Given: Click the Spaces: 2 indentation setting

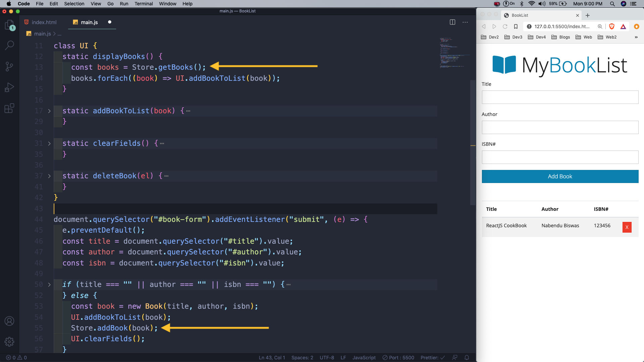Looking at the screenshot, I should pyautogui.click(x=302, y=358).
